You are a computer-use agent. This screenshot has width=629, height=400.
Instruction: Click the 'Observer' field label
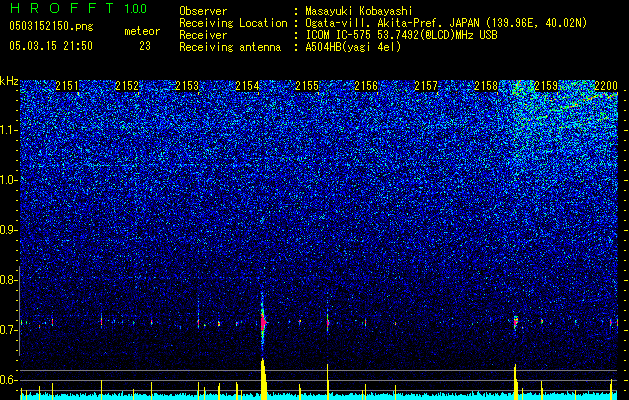(x=203, y=11)
